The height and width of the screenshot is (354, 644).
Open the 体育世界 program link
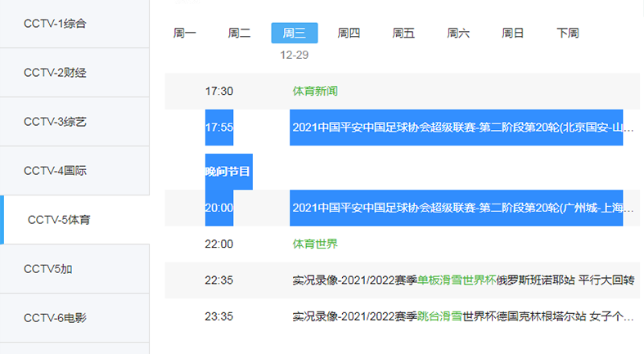click(315, 244)
